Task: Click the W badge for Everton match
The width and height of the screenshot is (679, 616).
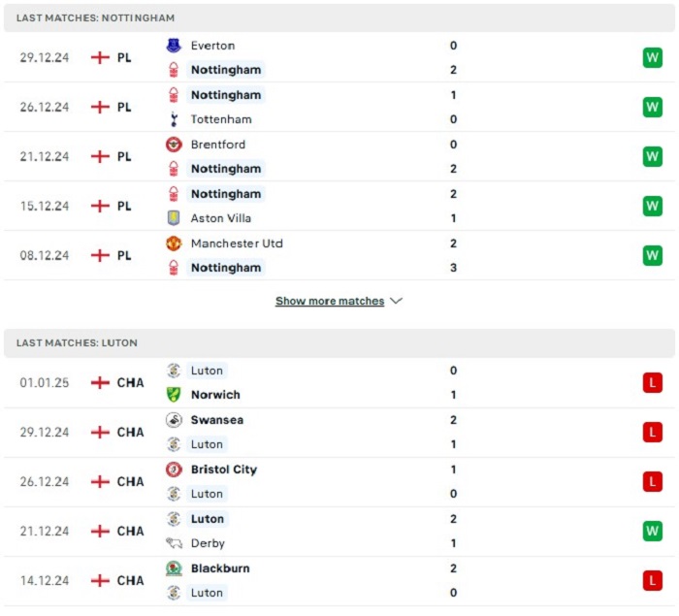Action: point(653,57)
